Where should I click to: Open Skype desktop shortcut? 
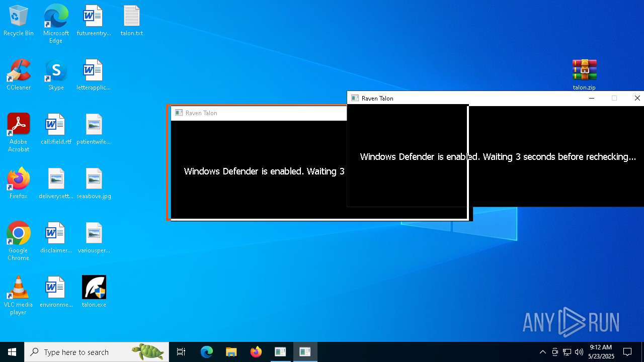(x=56, y=75)
